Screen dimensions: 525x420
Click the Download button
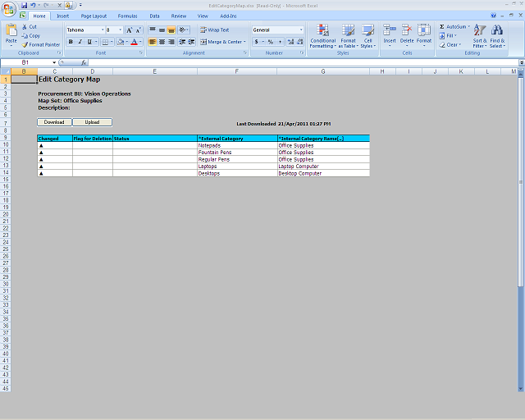tap(54, 122)
